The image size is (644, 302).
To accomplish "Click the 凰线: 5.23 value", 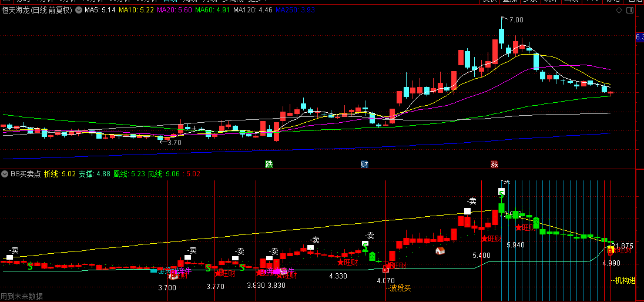I will pyautogui.click(x=129, y=174).
